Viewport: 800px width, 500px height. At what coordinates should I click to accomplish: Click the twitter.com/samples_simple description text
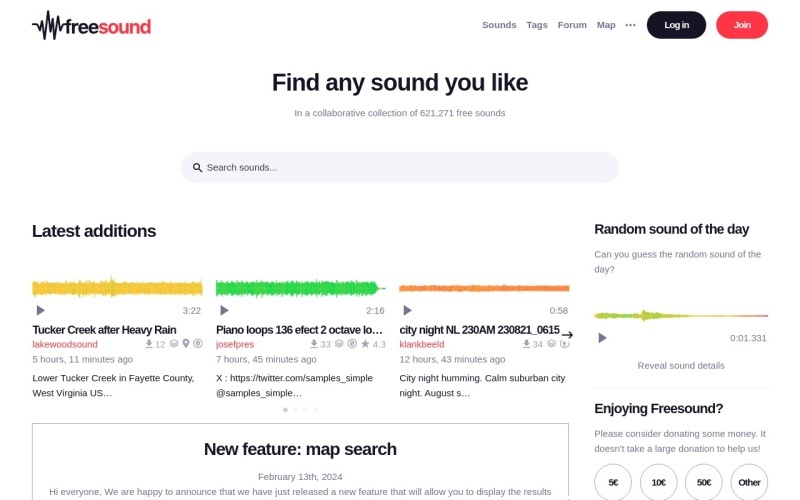tap(294, 386)
